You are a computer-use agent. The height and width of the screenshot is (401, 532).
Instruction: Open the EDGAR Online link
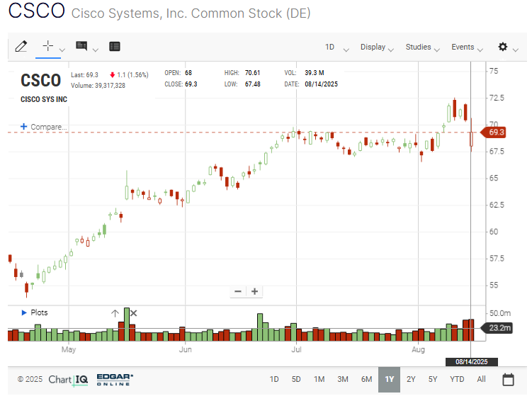116,380
